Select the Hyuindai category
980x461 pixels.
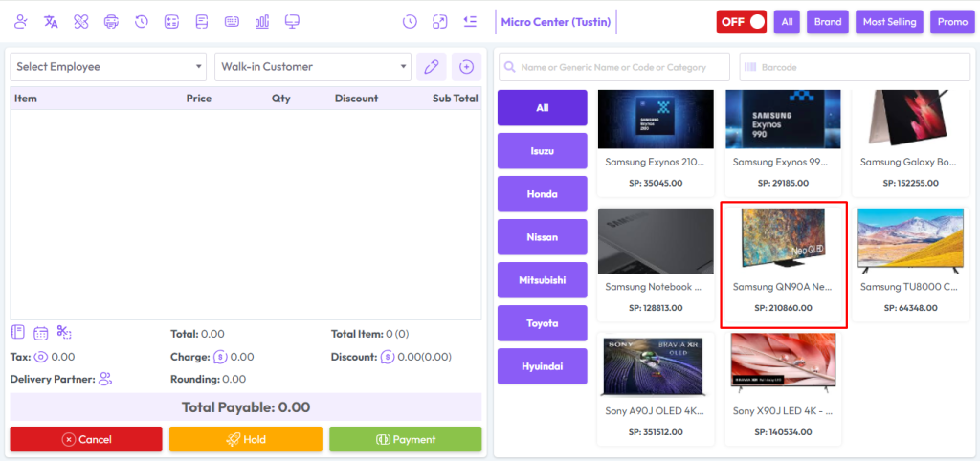[542, 366]
